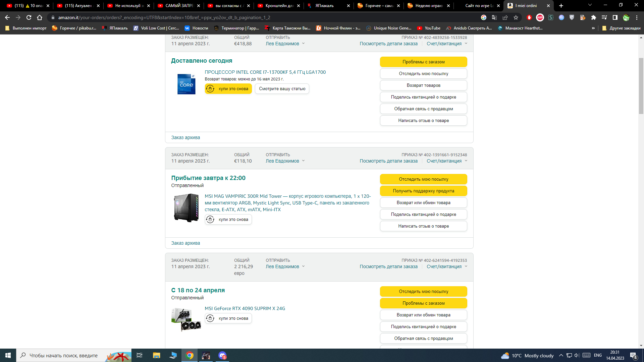The width and height of the screenshot is (644, 362).
Task: Open the Chrome extensions puzzle icon
Action: (593, 17)
